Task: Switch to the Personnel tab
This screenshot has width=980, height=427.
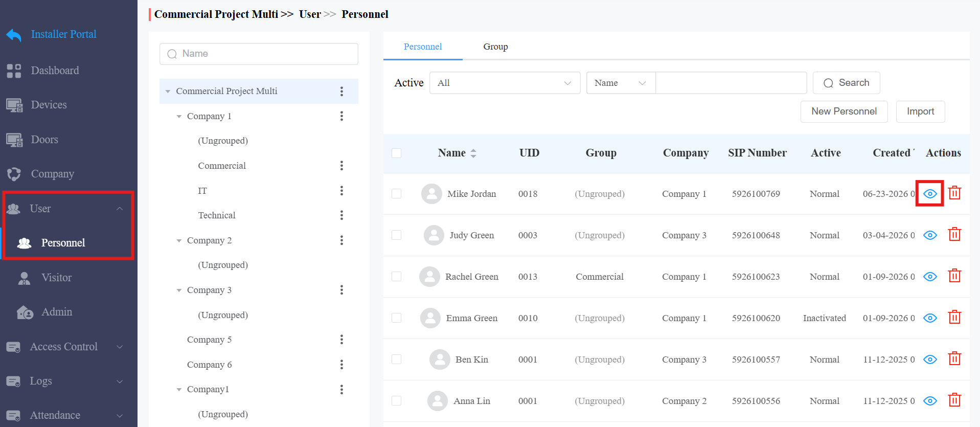Action: coord(423,47)
